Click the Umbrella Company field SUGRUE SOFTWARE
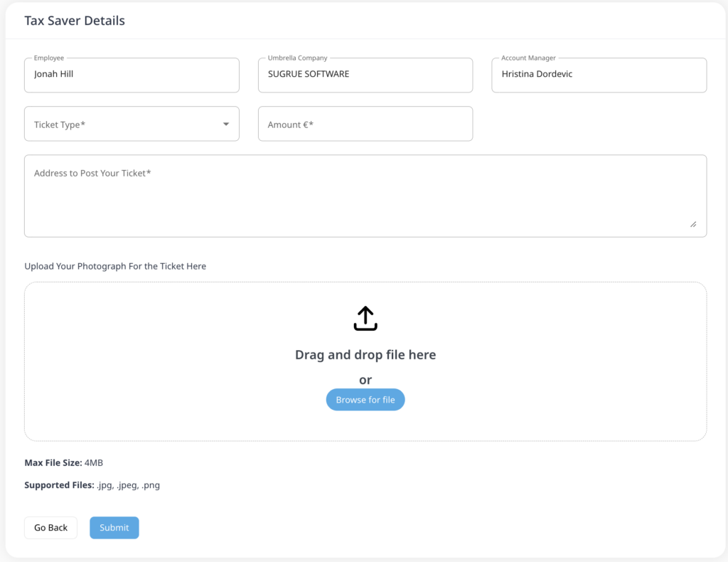 click(365, 75)
